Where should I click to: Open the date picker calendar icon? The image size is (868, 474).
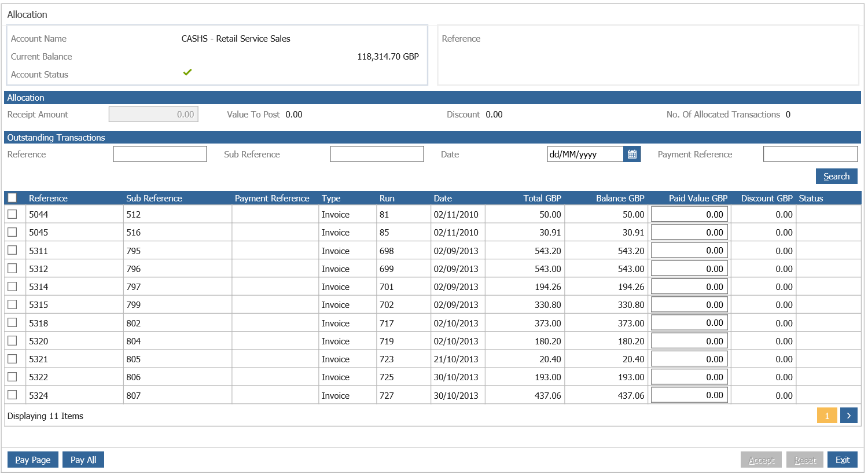click(x=632, y=154)
